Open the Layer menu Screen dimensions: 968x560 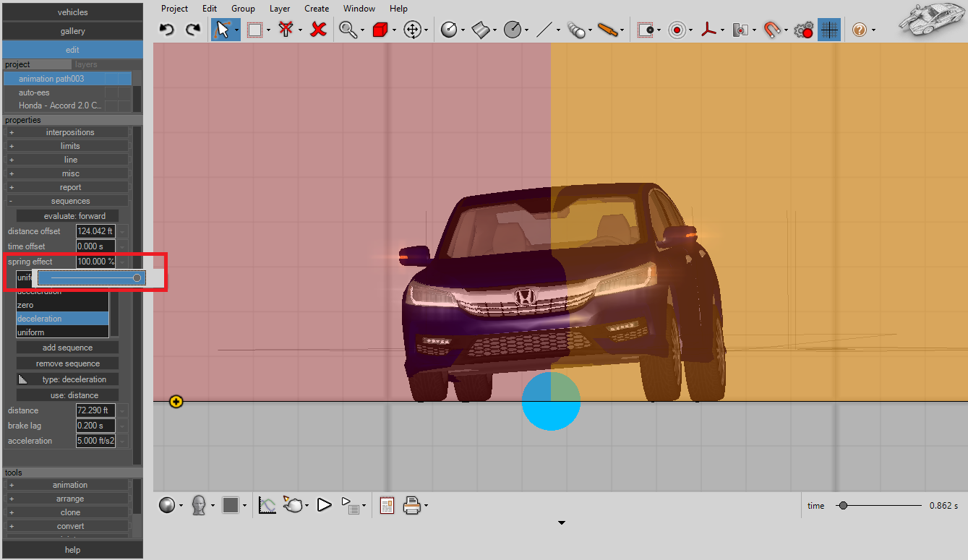[280, 9]
